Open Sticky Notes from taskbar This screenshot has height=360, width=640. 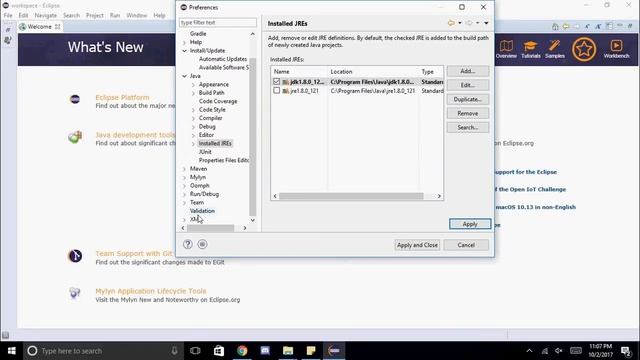pos(311,351)
